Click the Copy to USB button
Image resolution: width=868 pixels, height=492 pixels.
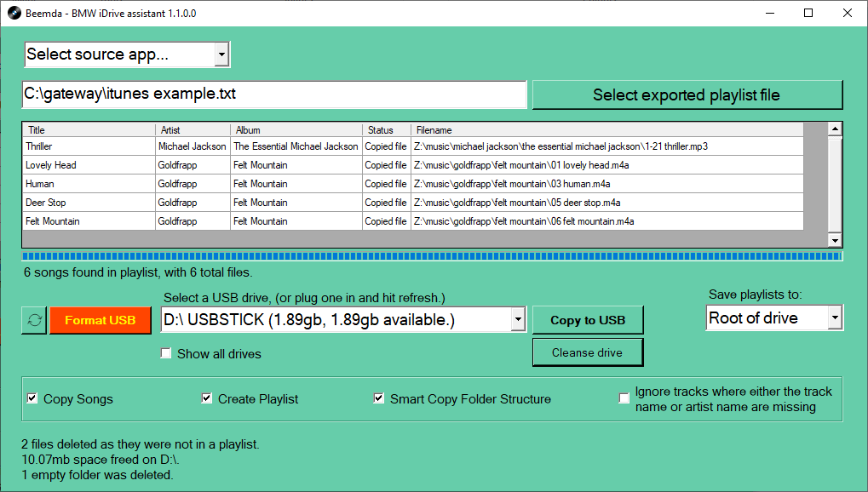(x=588, y=320)
